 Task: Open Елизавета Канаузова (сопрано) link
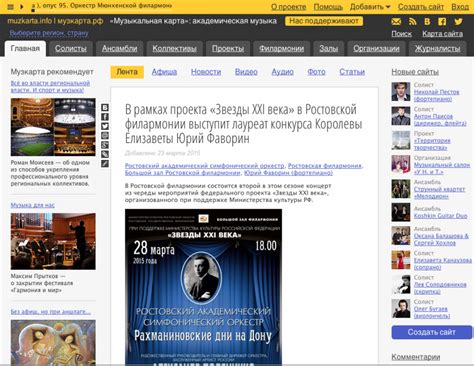pos(443,264)
